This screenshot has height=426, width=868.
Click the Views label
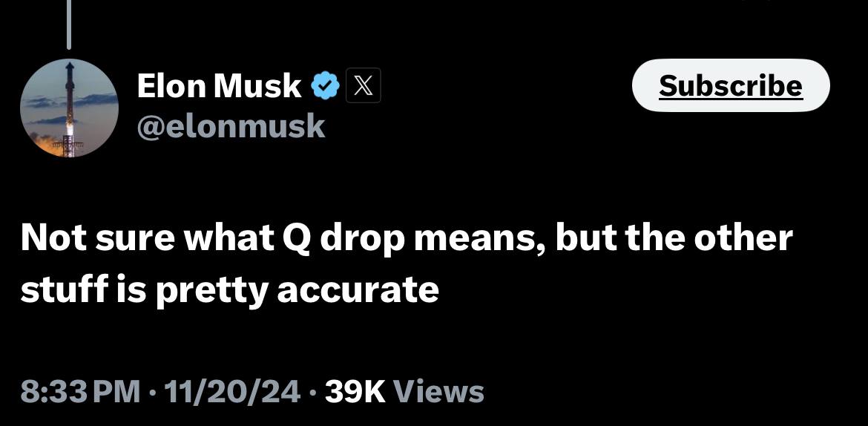[438, 390]
